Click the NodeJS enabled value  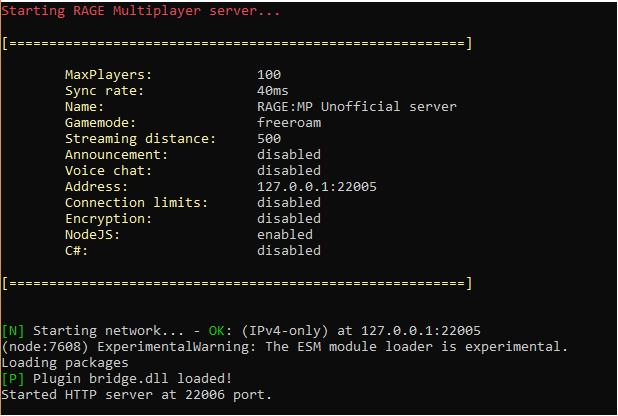point(285,234)
